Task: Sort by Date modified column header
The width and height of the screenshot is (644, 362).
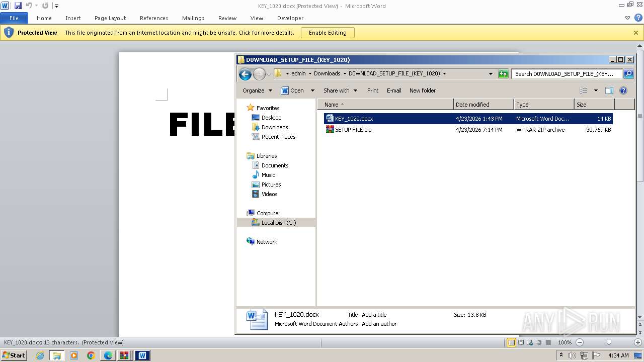Action: pos(484,105)
